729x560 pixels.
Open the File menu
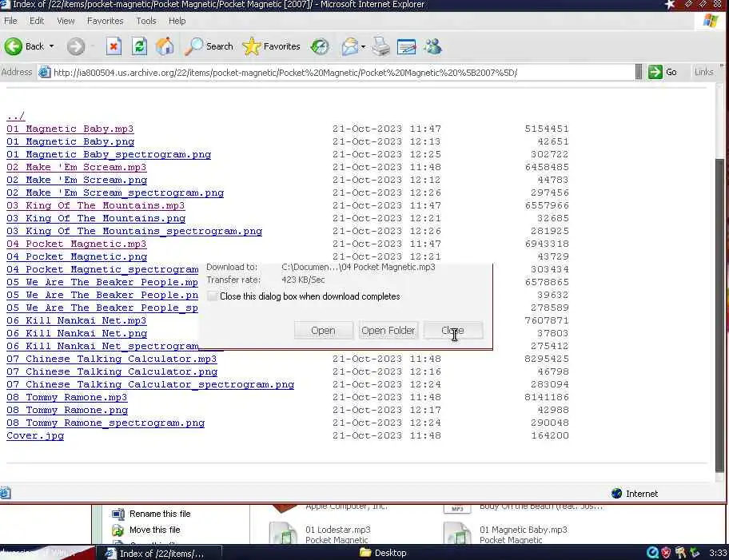pos(10,21)
